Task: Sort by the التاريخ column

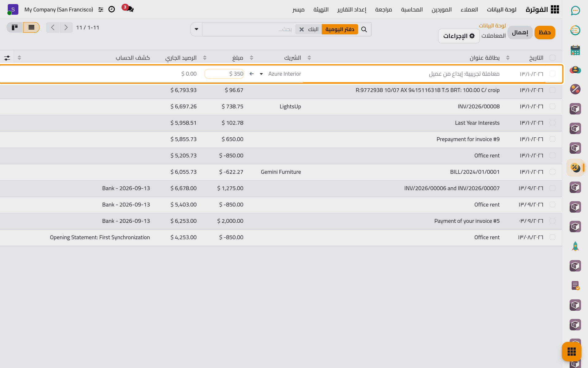Action: (536, 58)
